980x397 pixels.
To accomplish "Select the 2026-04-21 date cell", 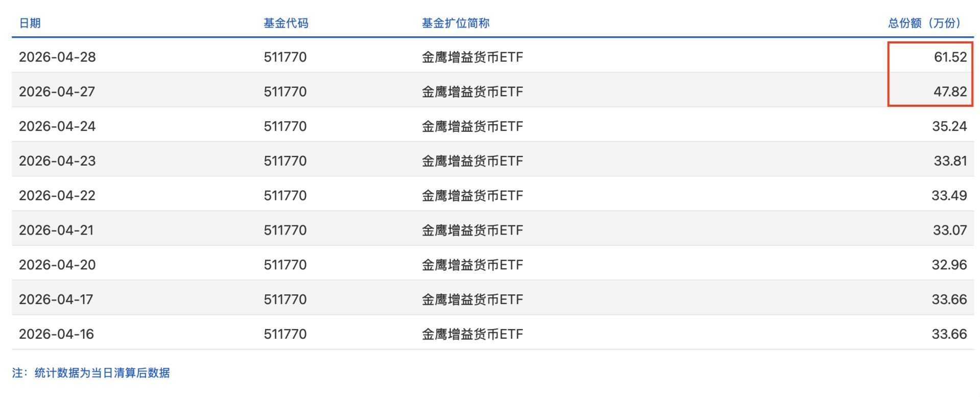I will [x=56, y=230].
